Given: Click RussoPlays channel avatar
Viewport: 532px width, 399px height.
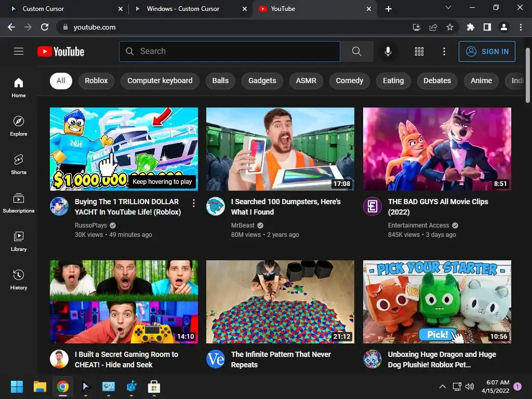Looking at the screenshot, I should [59, 206].
